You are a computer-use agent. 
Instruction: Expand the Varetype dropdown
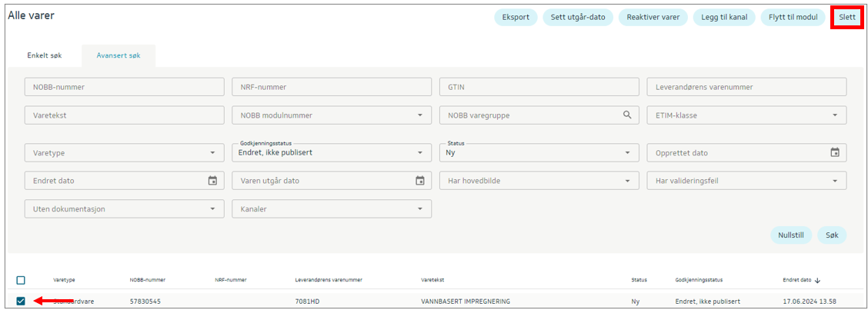pyautogui.click(x=123, y=152)
